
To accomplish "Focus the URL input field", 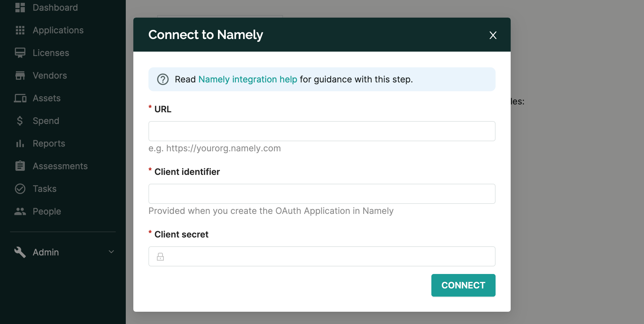I will (322, 131).
